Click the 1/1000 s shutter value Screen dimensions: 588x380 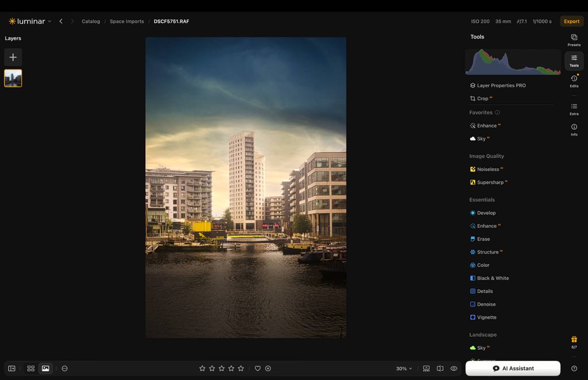click(542, 21)
